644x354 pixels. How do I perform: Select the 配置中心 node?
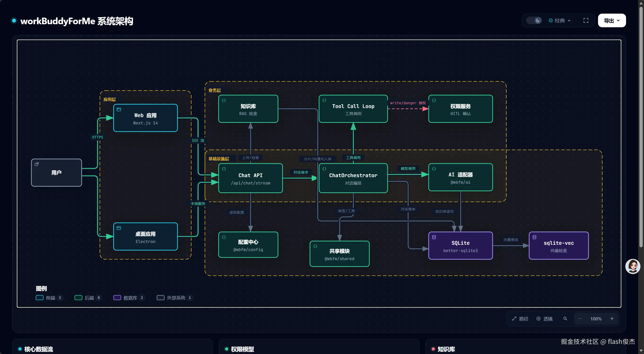tap(248, 245)
